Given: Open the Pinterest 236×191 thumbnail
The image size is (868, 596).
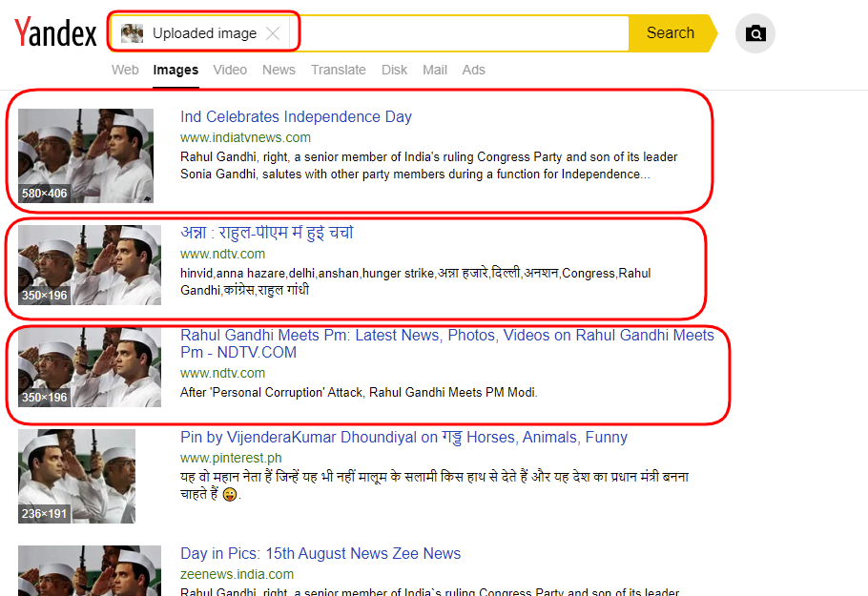Looking at the screenshot, I should pyautogui.click(x=76, y=476).
